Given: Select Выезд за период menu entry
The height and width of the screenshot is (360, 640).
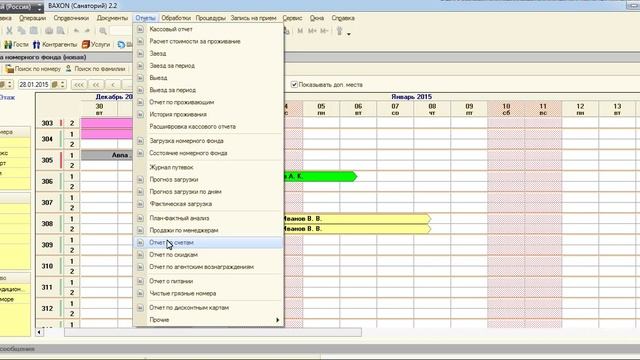Looking at the screenshot, I should click(209, 90).
